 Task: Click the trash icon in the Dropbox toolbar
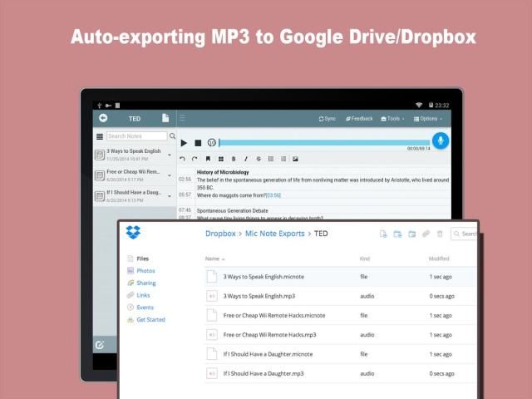[440, 234]
